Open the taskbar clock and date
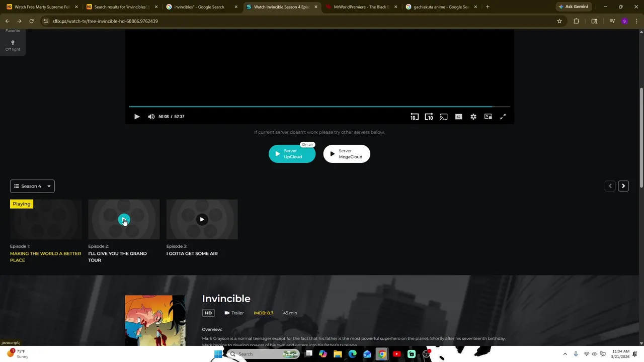 620,354
